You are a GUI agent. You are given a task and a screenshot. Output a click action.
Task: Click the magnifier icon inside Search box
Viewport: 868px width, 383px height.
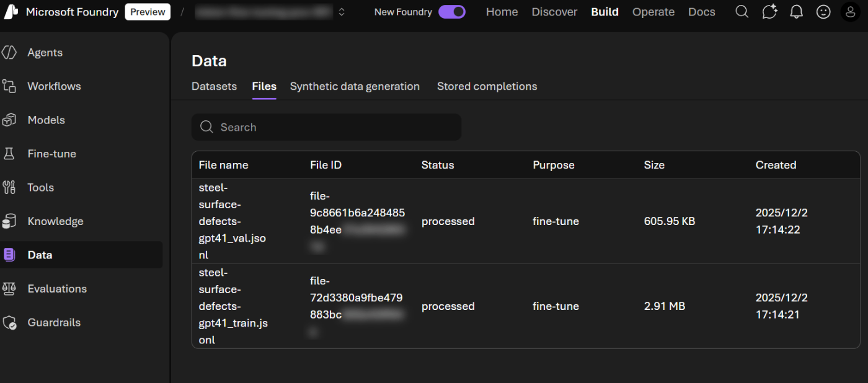coord(207,127)
